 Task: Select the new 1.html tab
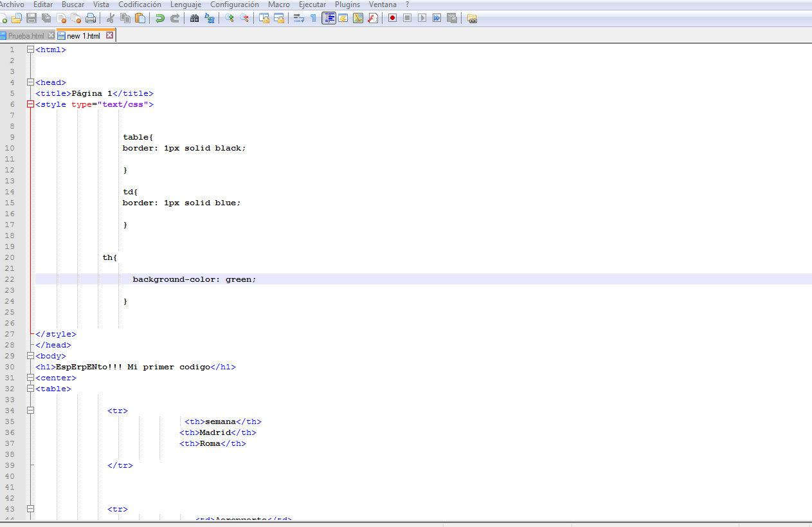[83, 36]
